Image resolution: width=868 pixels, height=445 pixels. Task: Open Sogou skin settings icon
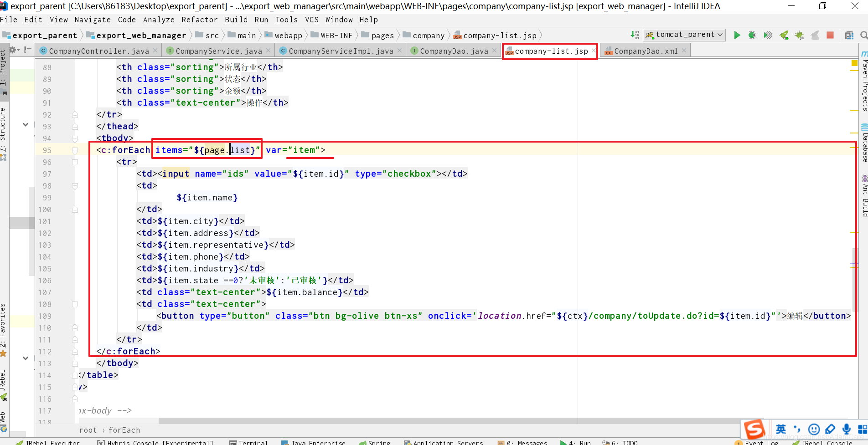(x=830, y=429)
